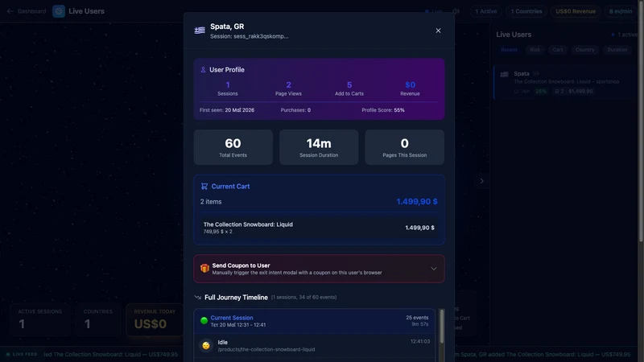Viewport: 644px width, 362px height.
Task: Click the 25 events count in Current Session
Action: (x=417, y=318)
